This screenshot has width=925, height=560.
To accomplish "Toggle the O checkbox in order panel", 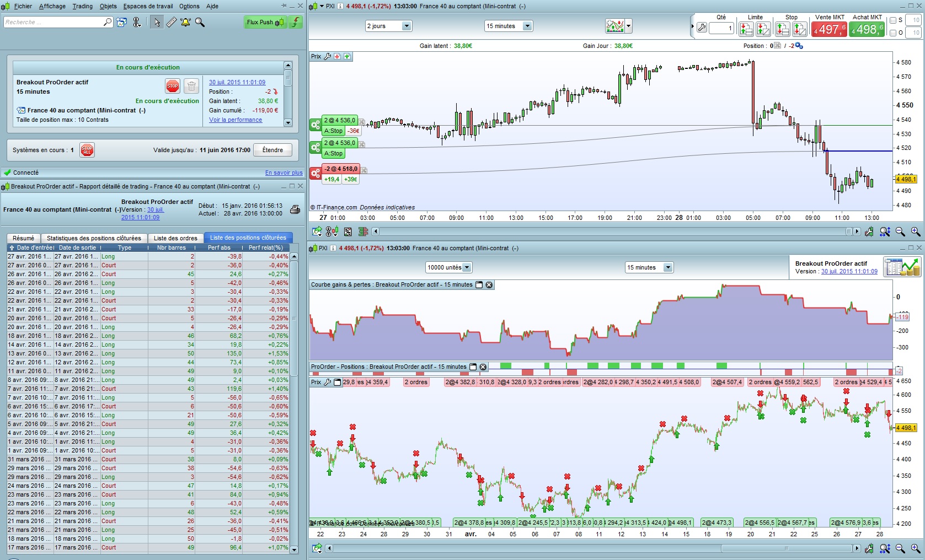I will tap(894, 33).
